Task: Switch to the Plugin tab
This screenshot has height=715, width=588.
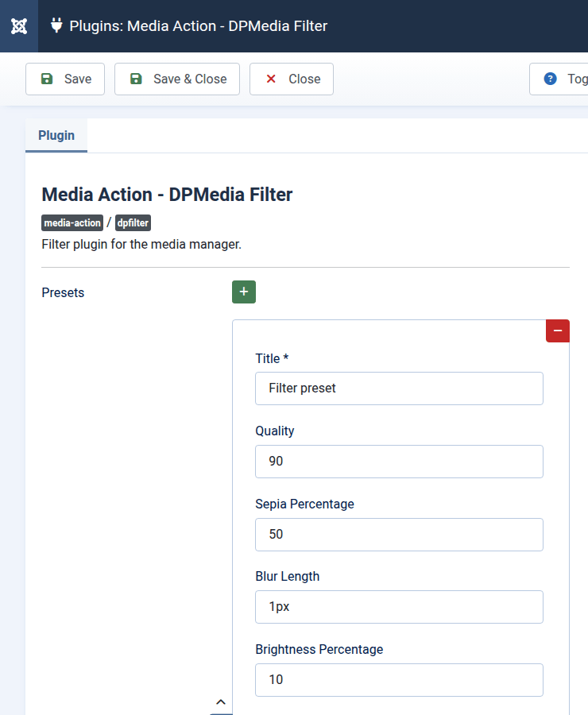Action: tap(56, 135)
